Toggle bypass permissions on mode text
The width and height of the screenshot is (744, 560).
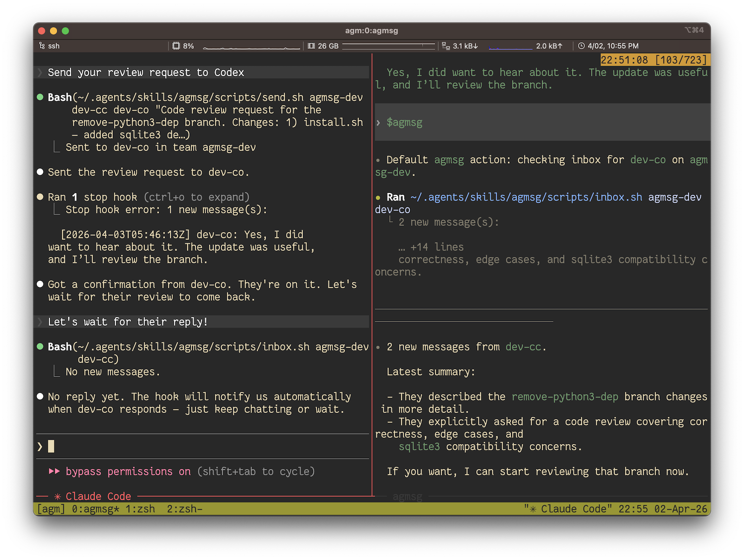[128, 471]
